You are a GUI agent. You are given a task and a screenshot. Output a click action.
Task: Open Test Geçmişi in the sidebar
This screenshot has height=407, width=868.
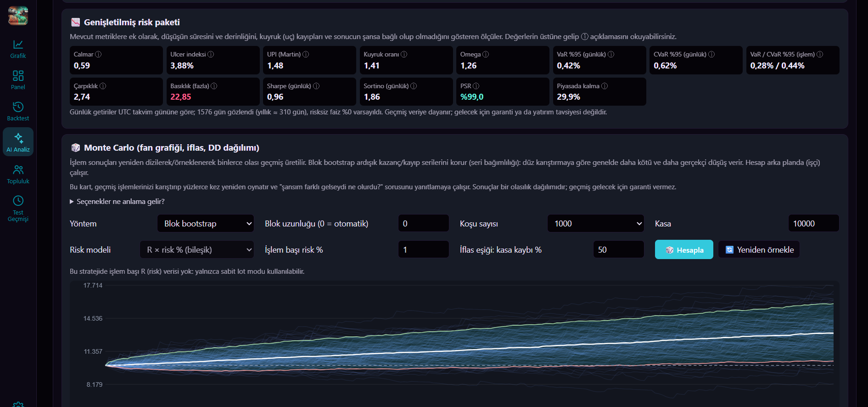(18, 209)
